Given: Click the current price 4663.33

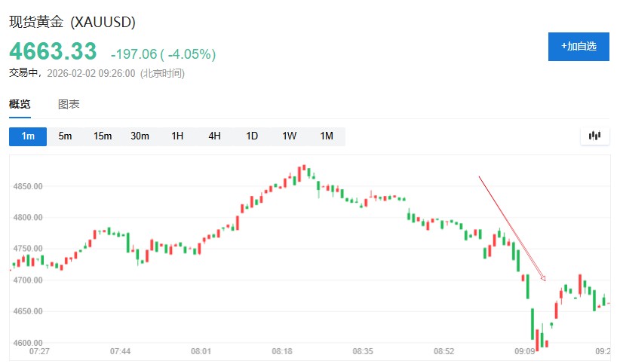Looking at the screenshot, I should coord(53,52).
